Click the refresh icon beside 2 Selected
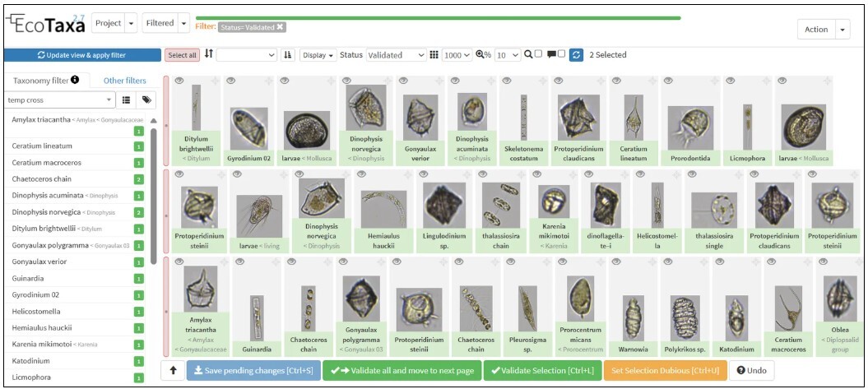868x389 pixels. [576, 55]
